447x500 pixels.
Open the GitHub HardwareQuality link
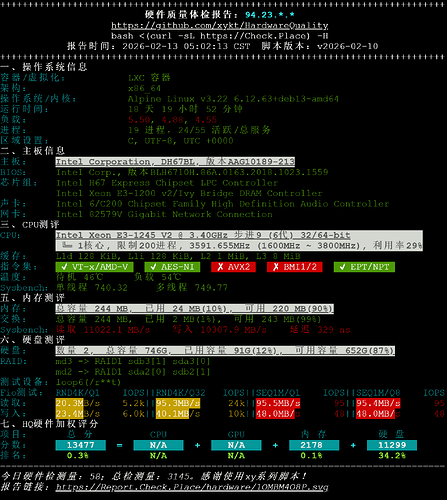220,25
